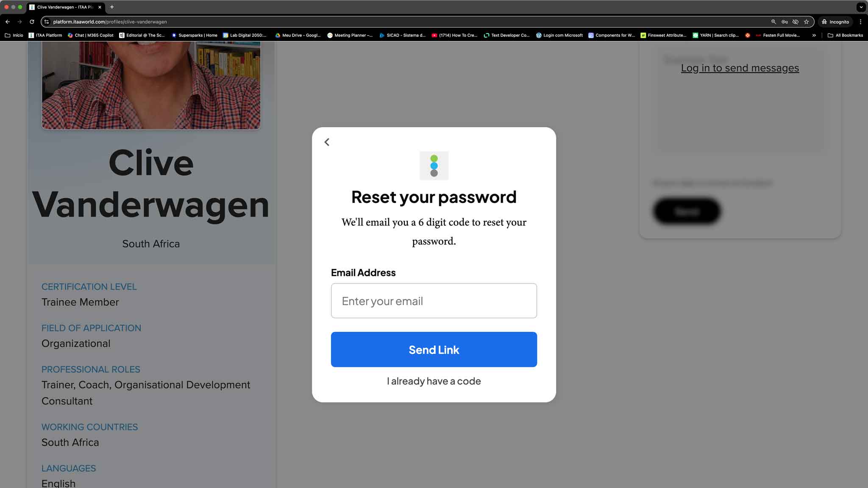Screen dimensions: 868x488
Task: Click the Clive Vanderwagen profile photo
Action: [x=151, y=85]
